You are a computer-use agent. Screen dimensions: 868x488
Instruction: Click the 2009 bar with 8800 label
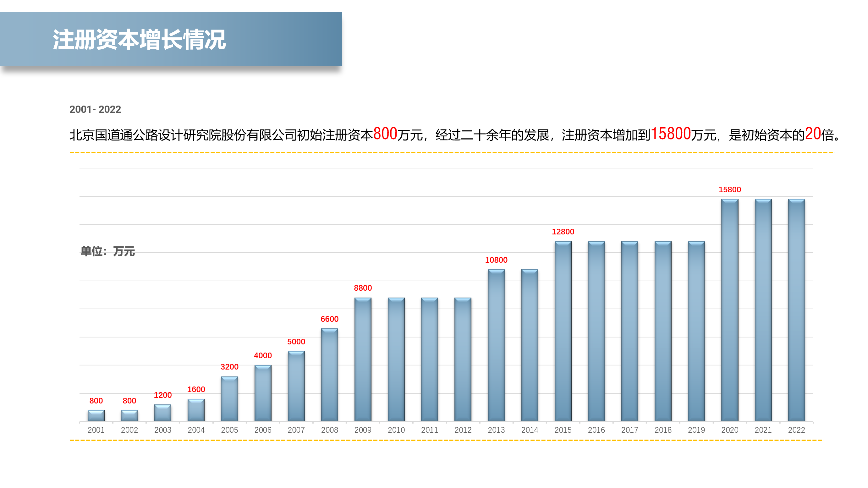click(363, 359)
